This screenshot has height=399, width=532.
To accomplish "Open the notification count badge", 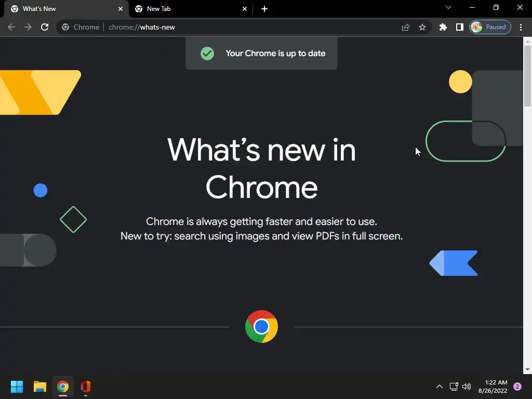I will pyautogui.click(x=517, y=387).
